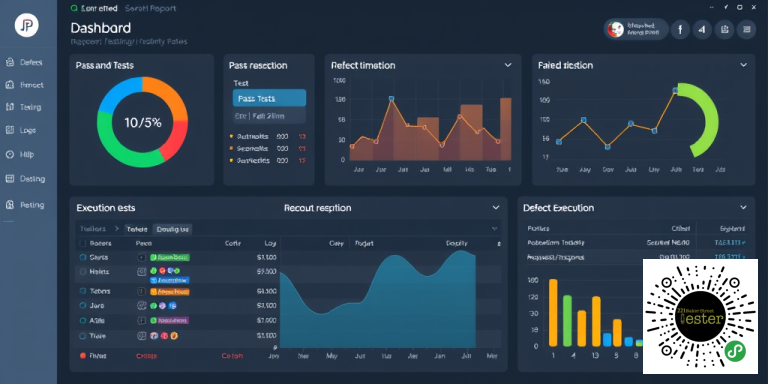
Task: Click the red dot in the Hoiats row
Action: [x=162, y=270]
